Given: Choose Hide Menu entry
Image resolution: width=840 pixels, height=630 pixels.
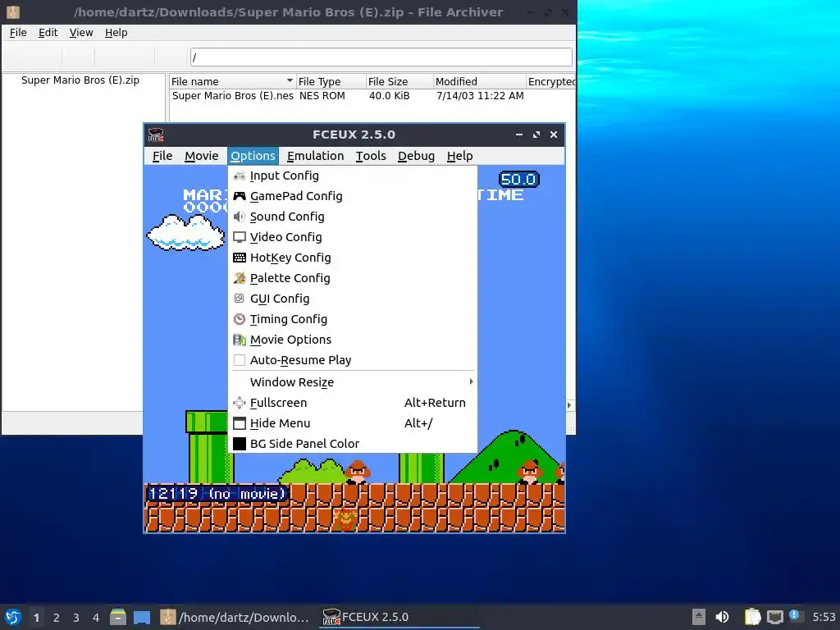Looking at the screenshot, I should click(x=353, y=423).
